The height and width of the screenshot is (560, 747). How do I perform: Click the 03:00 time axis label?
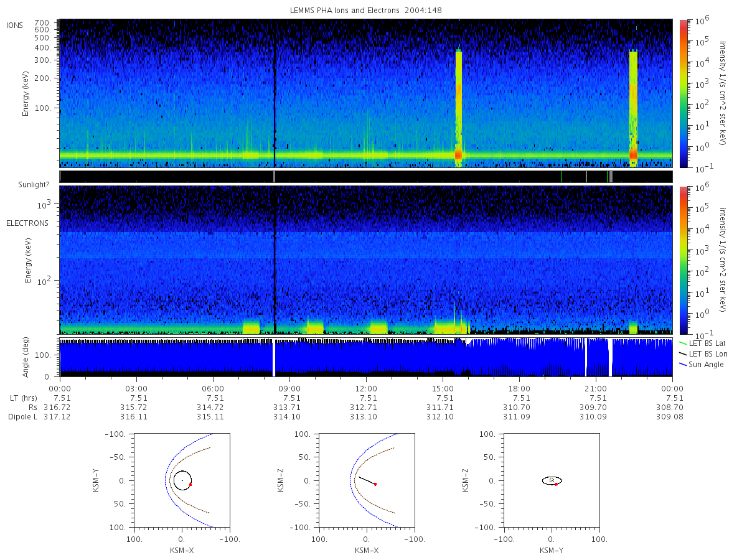136,388
